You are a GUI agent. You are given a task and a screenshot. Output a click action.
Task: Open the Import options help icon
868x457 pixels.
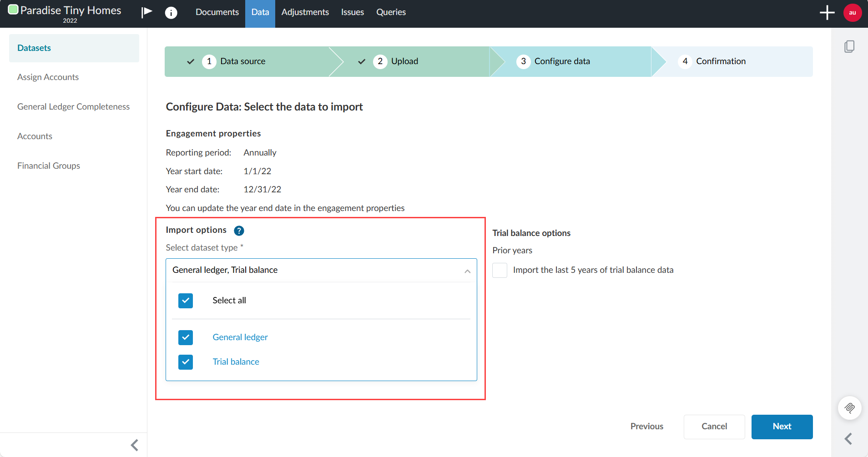click(238, 231)
